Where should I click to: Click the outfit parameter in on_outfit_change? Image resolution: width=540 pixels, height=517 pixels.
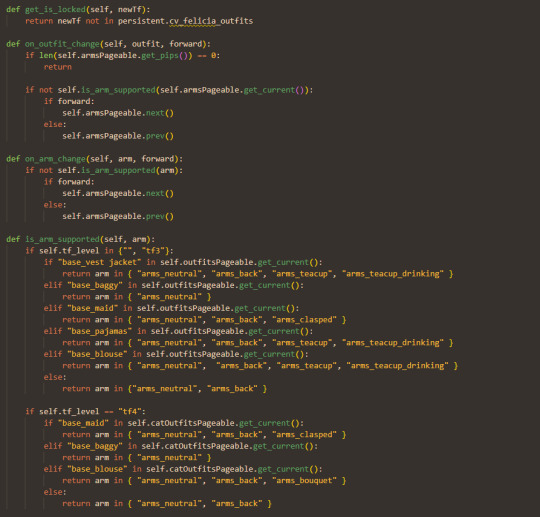click(x=146, y=44)
